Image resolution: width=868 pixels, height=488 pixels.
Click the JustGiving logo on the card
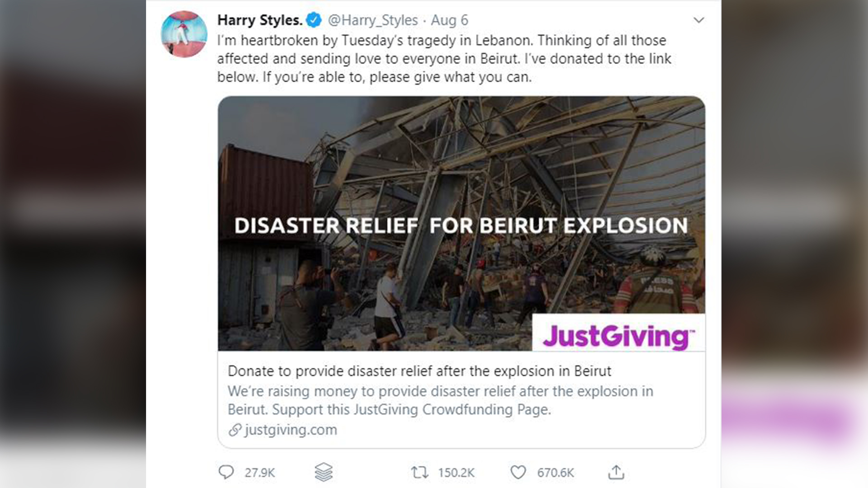coord(618,336)
